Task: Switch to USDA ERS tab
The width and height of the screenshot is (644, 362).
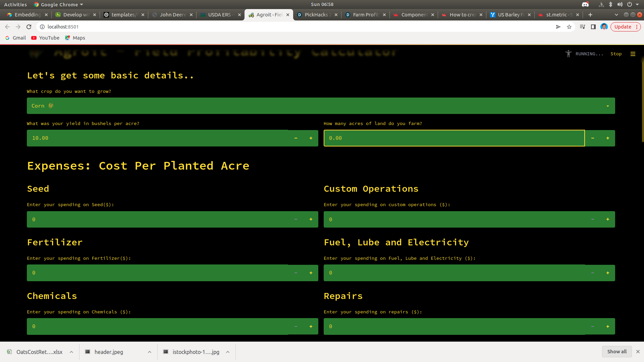Action: (220, 15)
